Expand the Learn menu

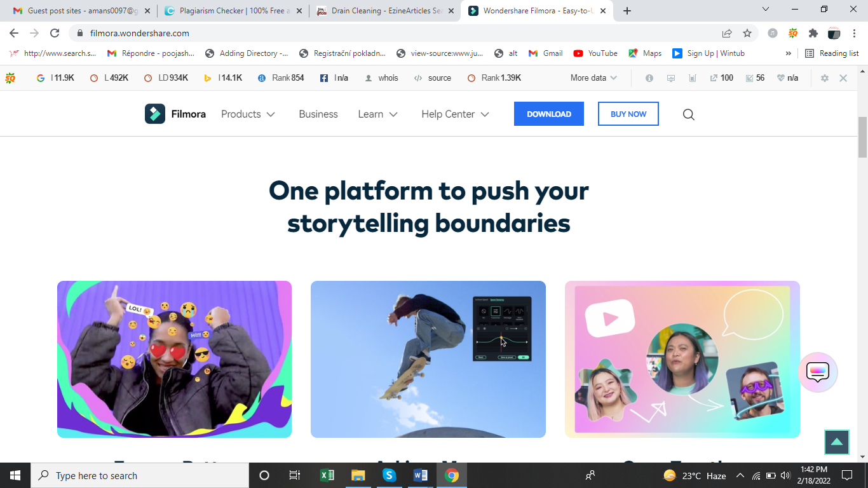point(377,114)
